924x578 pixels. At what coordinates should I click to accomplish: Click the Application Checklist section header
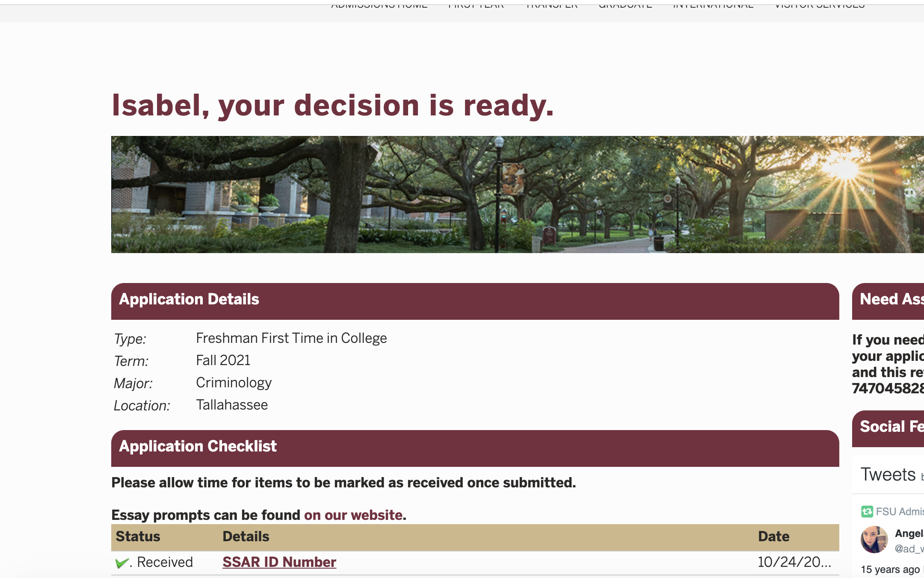475,448
